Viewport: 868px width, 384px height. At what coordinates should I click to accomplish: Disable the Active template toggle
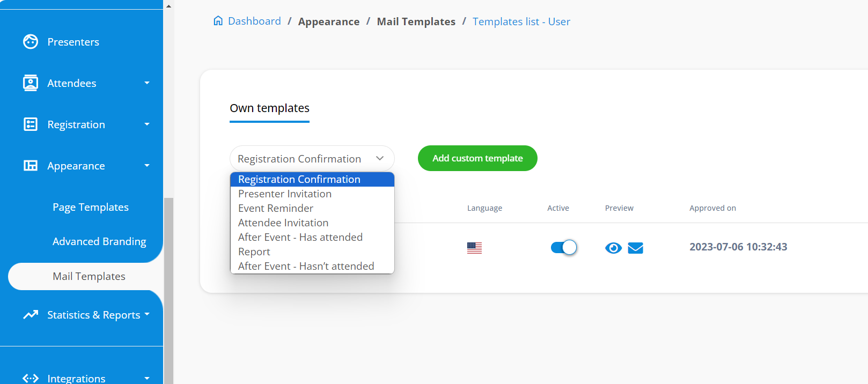click(x=563, y=247)
